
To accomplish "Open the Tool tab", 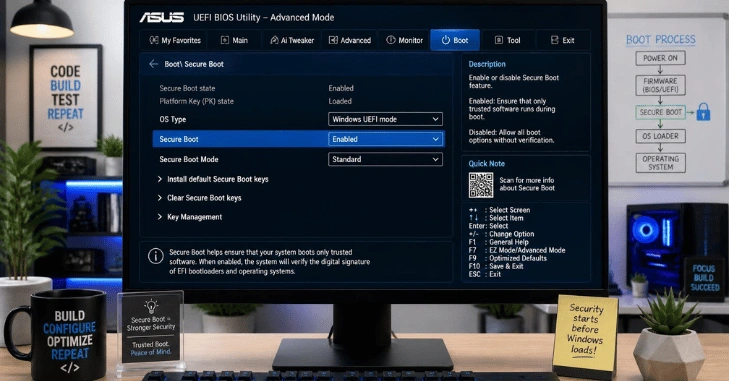I will [508, 40].
